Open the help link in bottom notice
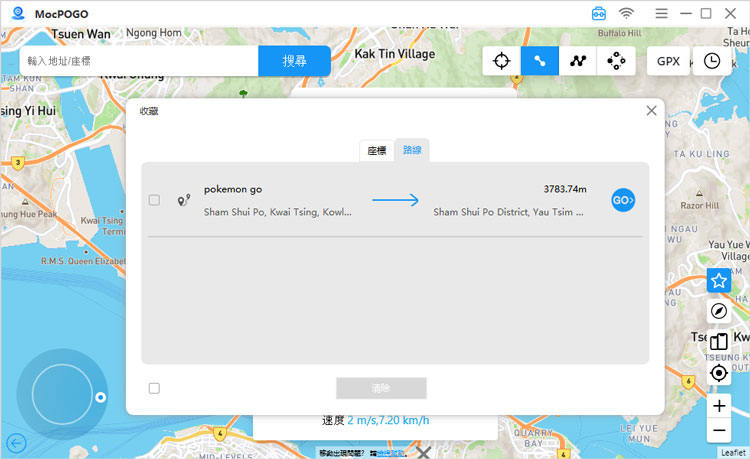750x459 pixels. pyautogui.click(x=391, y=453)
